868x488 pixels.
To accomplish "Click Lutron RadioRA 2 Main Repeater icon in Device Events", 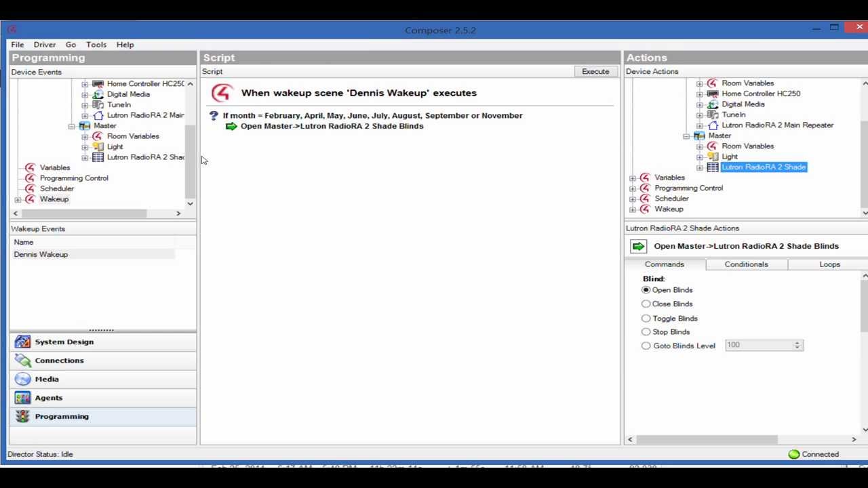I will pos(98,115).
